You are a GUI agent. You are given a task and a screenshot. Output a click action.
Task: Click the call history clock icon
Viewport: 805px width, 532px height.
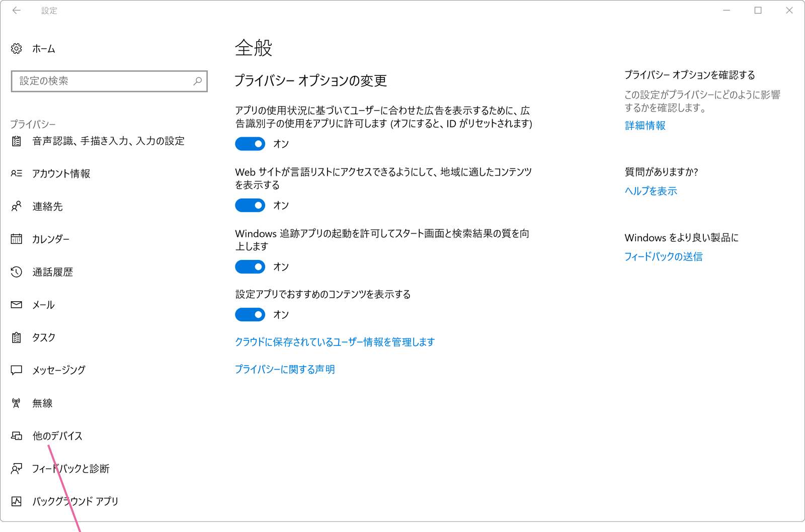(x=17, y=272)
